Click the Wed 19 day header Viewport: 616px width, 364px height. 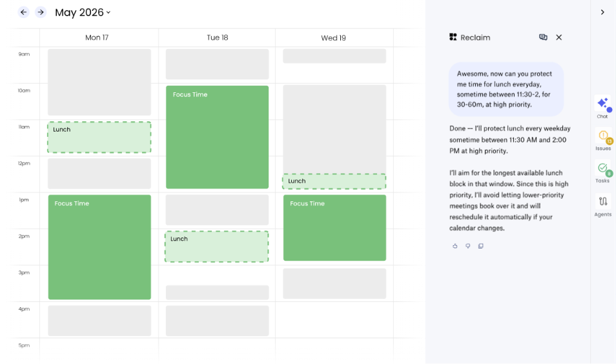tap(334, 37)
